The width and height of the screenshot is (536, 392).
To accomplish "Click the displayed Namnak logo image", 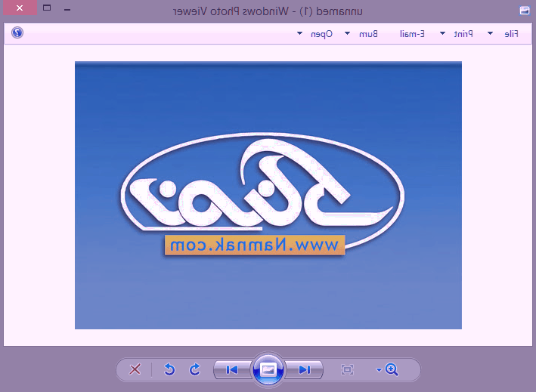I will [268, 196].
